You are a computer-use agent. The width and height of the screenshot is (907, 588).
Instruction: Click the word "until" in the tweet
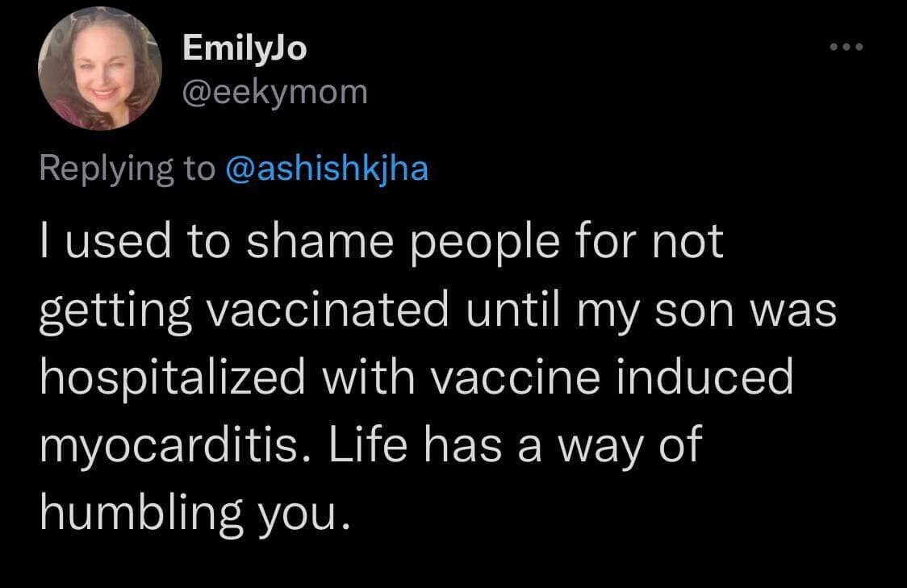point(512,311)
